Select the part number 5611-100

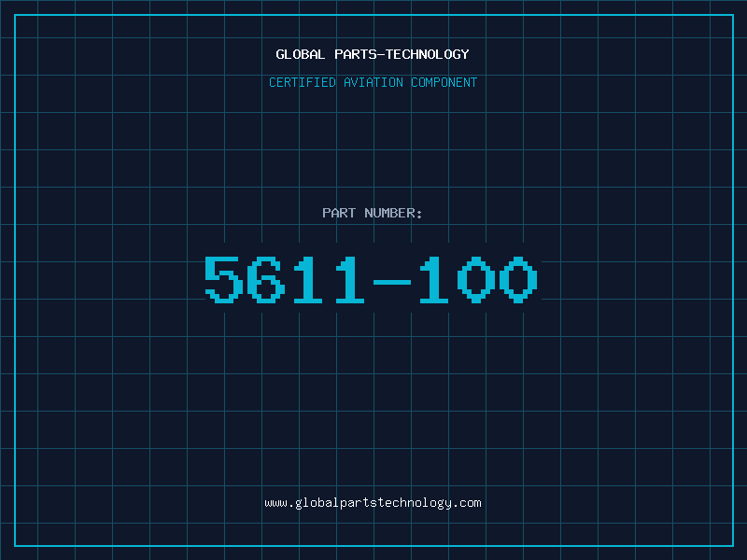371,279
